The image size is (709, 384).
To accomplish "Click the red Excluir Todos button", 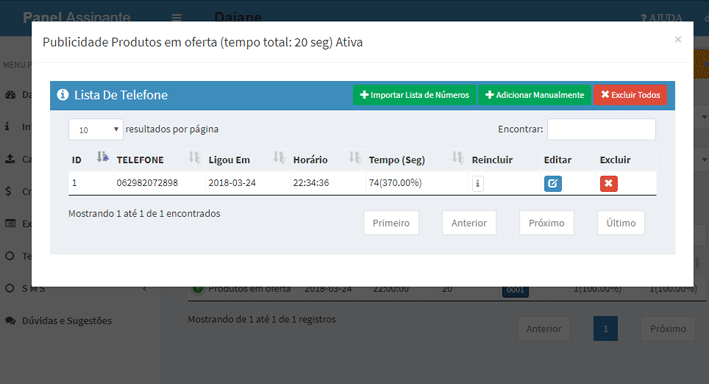I will click(x=630, y=95).
